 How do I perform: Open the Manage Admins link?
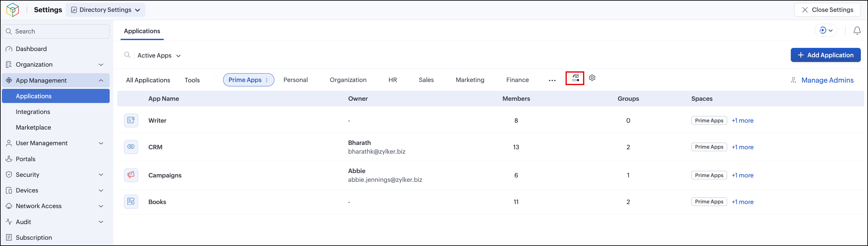(x=827, y=80)
